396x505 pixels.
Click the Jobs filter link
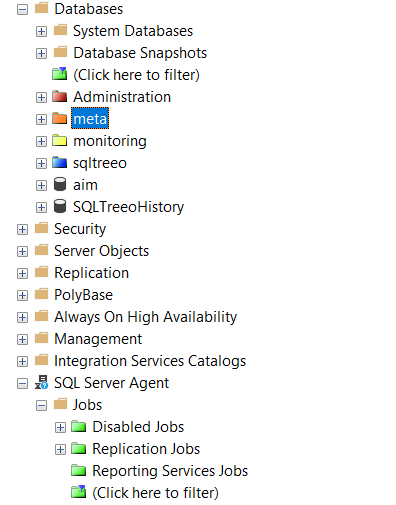click(155, 493)
